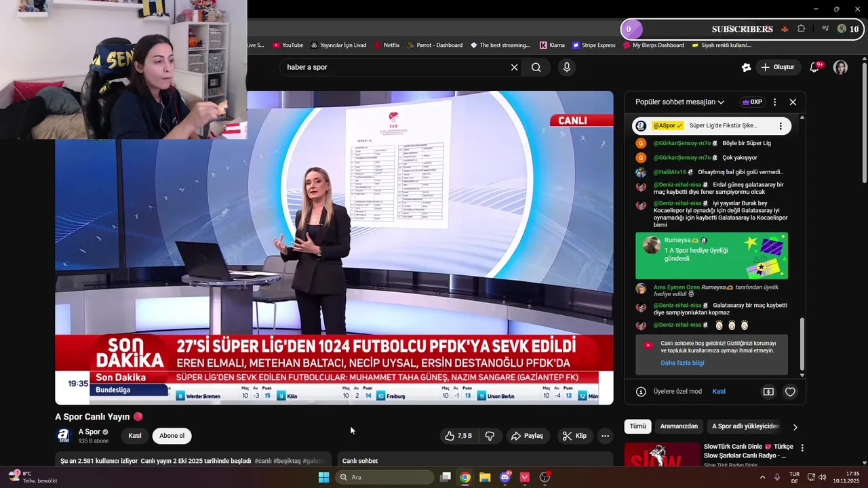Click the taskbar weather widget
The height and width of the screenshot is (488, 868).
coord(31,477)
